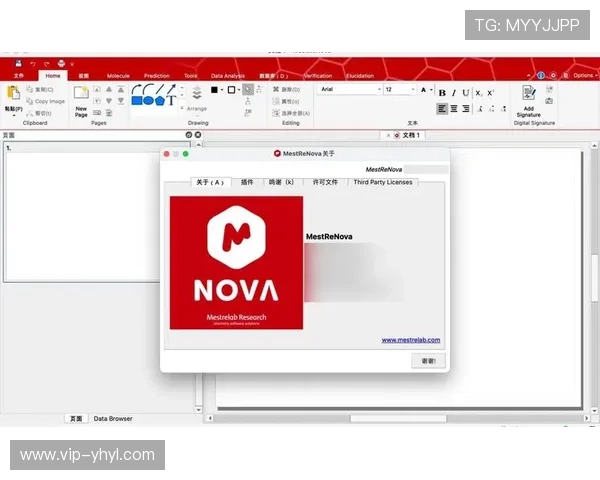Image resolution: width=600 pixels, height=480 pixels.
Task: Select the arrow line drawing tool
Action: pos(171,88)
